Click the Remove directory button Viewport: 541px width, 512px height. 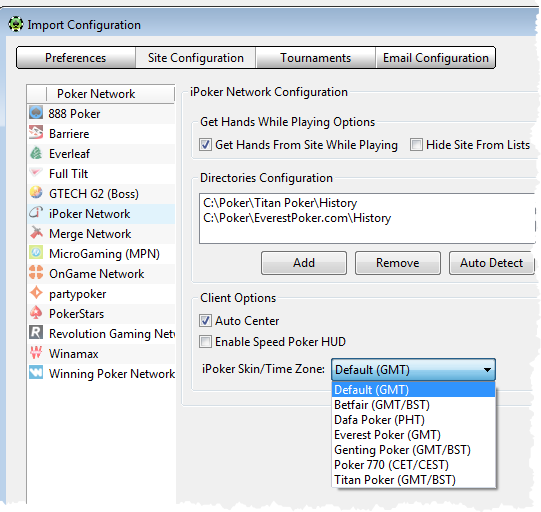(x=398, y=263)
